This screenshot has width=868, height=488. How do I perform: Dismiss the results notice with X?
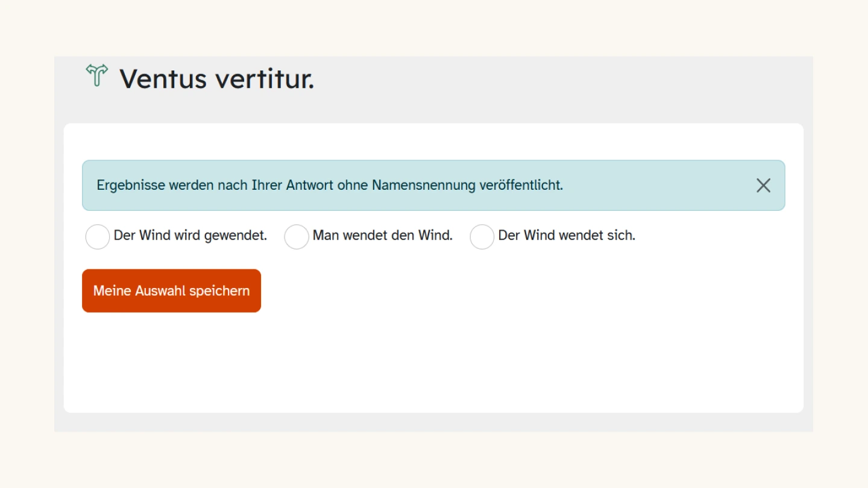point(763,186)
